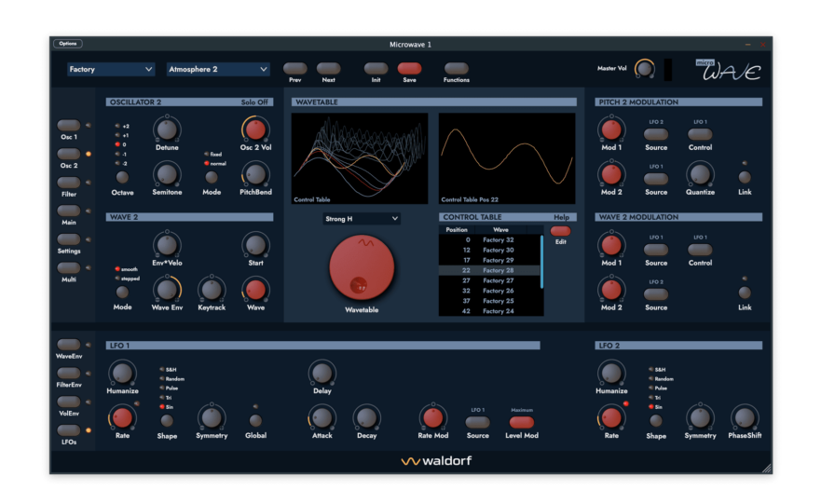Switch to the Multi page
This screenshot has height=504, width=821.
pos(69,268)
